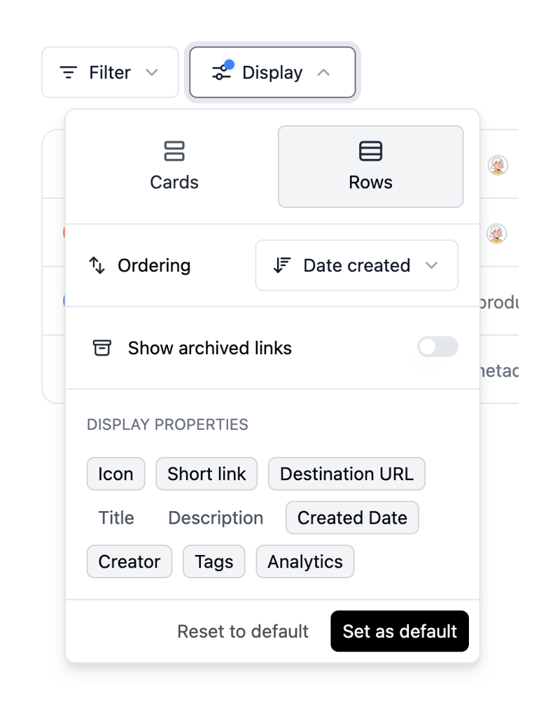Switch to Rows layout
This screenshot has height=728, width=560.
click(370, 167)
